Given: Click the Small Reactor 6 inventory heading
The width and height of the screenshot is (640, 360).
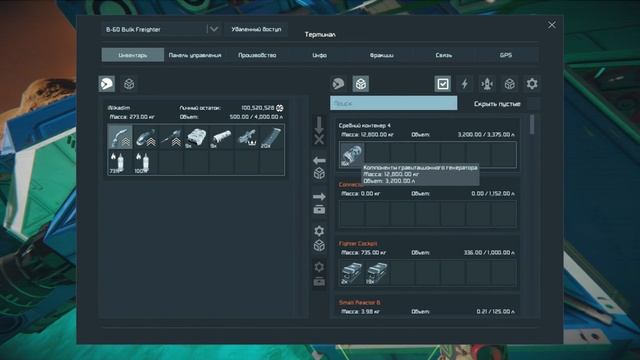Looking at the screenshot, I should [359, 302].
